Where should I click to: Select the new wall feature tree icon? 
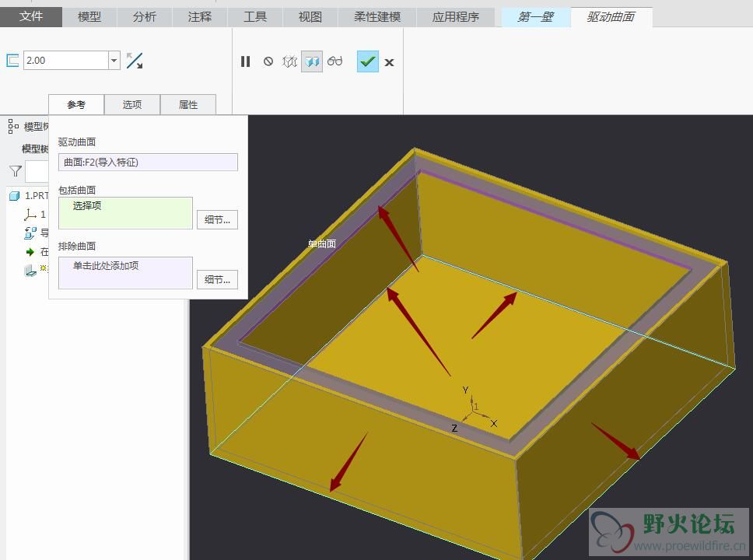pyautogui.click(x=30, y=271)
